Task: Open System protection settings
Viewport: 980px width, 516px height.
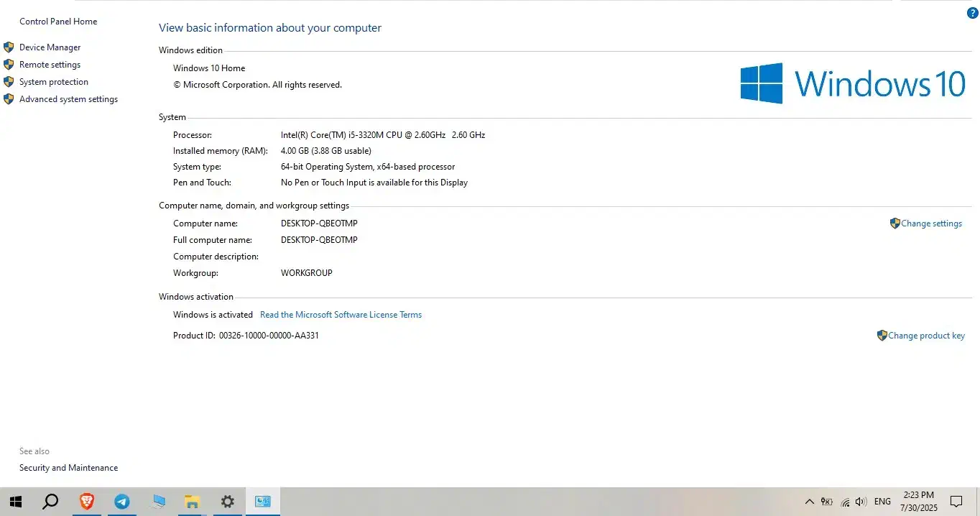Action: [x=54, y=81]
